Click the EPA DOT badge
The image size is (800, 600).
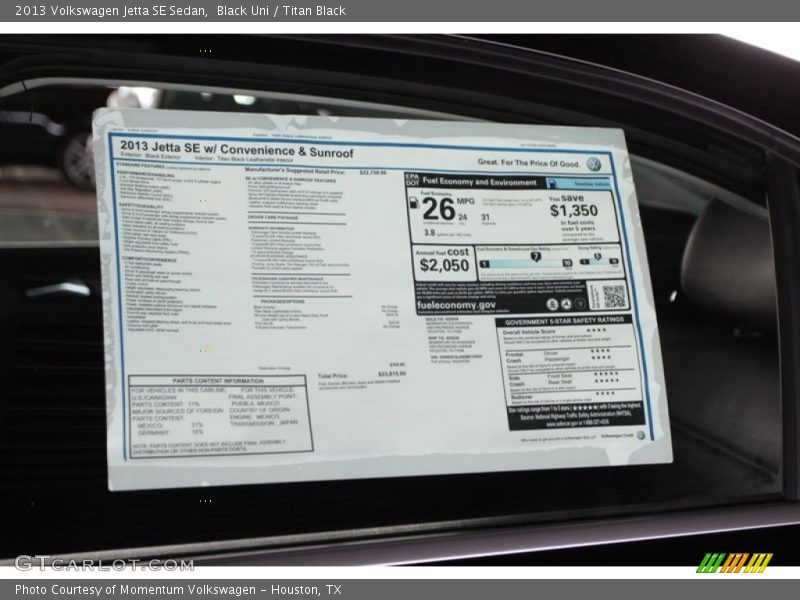(x=411, y=181)
